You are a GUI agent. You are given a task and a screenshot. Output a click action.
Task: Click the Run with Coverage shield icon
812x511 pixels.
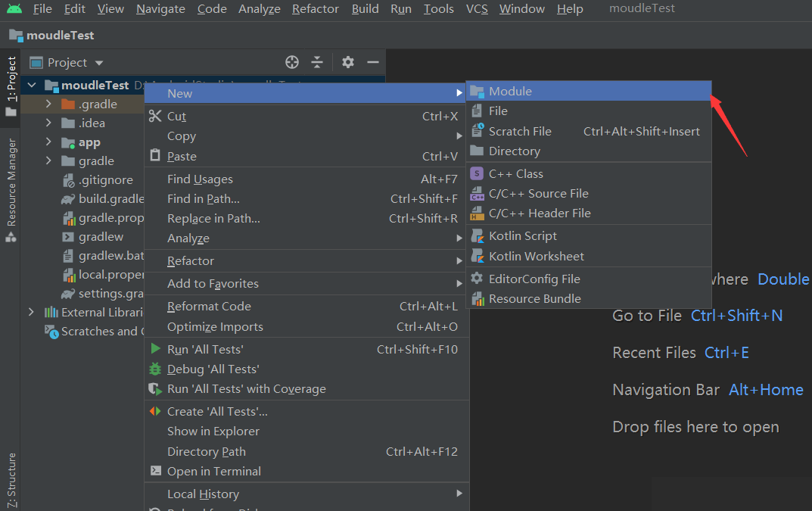[x=155, y=388]
